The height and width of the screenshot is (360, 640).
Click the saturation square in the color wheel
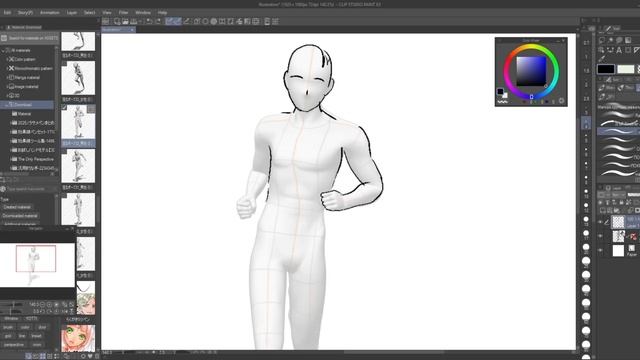[x=531, y=71]
